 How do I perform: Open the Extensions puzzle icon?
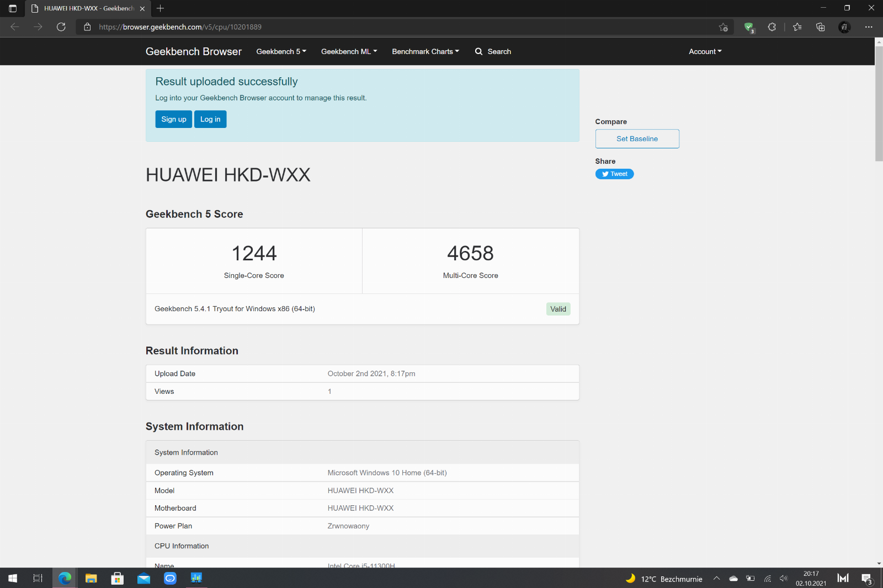(x=772, y=27)
